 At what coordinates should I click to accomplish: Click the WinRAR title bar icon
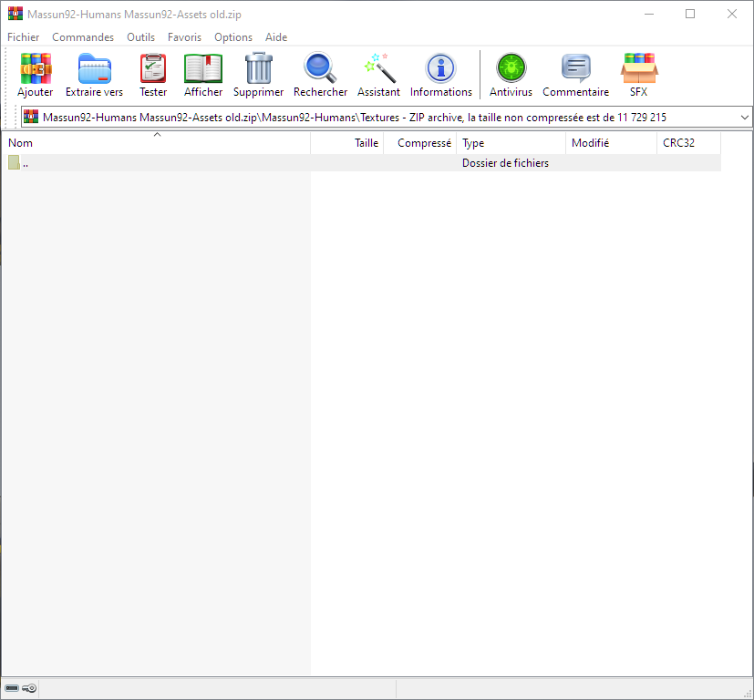(x=15, y=14)
